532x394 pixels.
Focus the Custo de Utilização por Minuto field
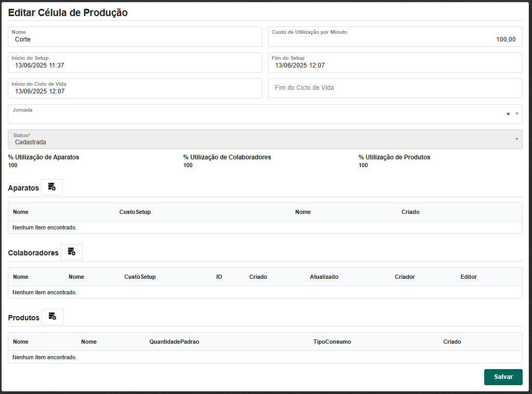click(395, 39)
